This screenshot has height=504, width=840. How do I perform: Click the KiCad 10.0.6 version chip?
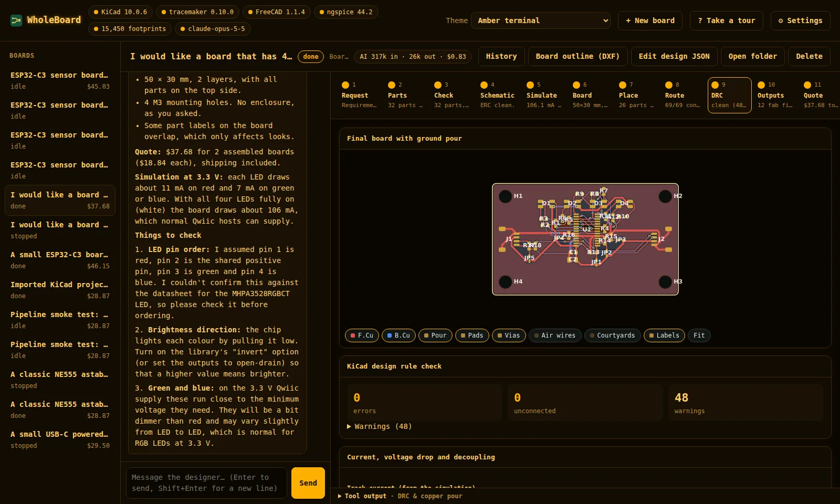click(x=121, y=12)
